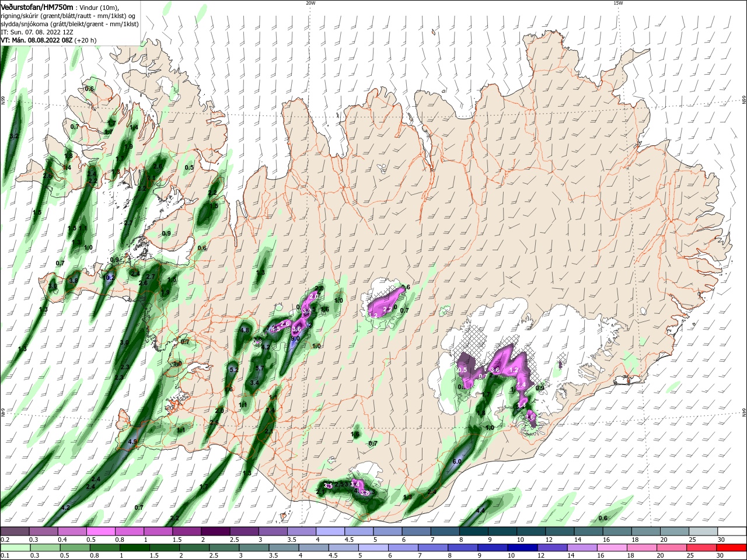The image size is (747, 560).
Task: Pick the navy blue 10–12 swatch in lower legend row
Action: [x=522, y=548]
